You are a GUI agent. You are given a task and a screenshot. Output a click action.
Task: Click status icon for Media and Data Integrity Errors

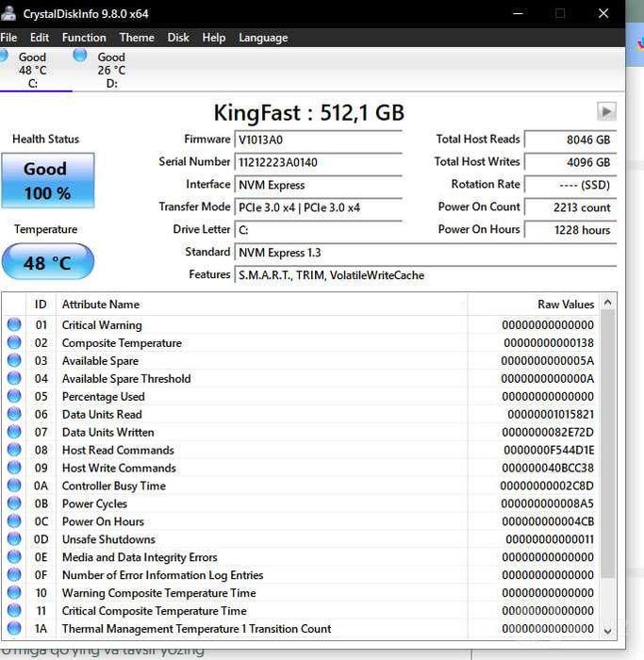(14, 556)
